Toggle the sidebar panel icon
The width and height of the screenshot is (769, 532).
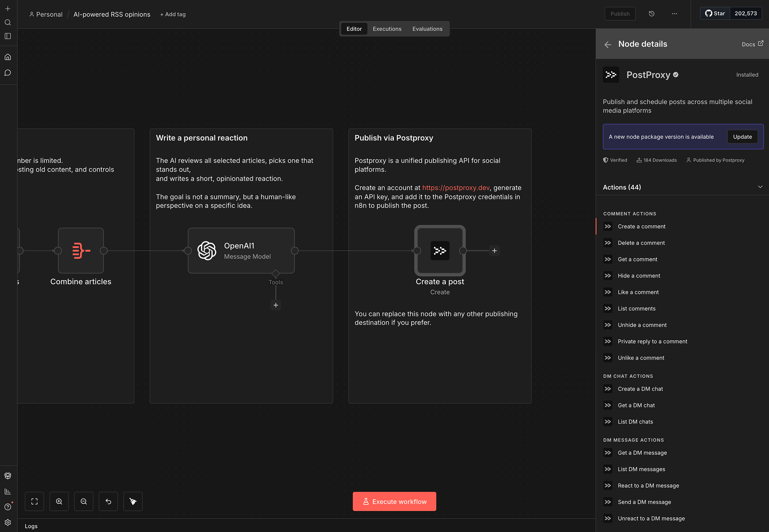tap(8, 36)
